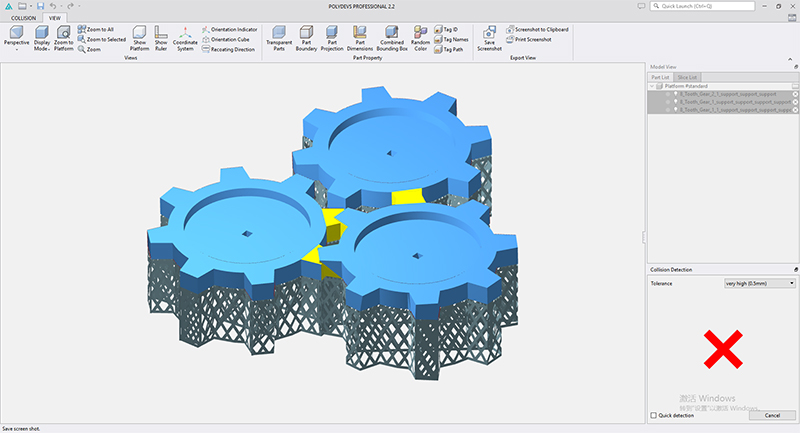Image resolution: width=800 pixels, height=433 pixels.
Task: Toggle lightbulb visibility of the third gear part
Action: coord(676,110)
